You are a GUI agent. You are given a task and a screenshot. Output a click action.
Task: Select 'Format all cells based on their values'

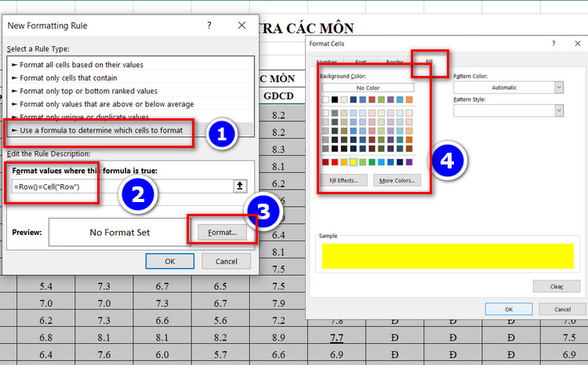coord(82,64)
